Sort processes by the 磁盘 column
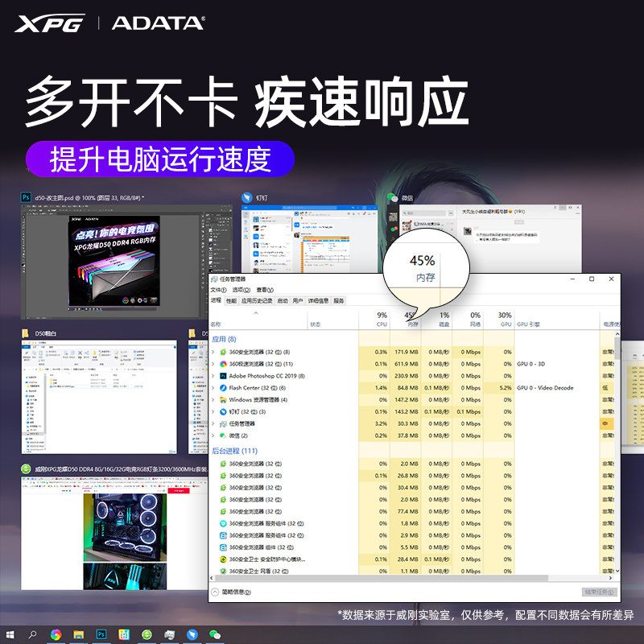The image size is (644, 644). pos(436,319)
